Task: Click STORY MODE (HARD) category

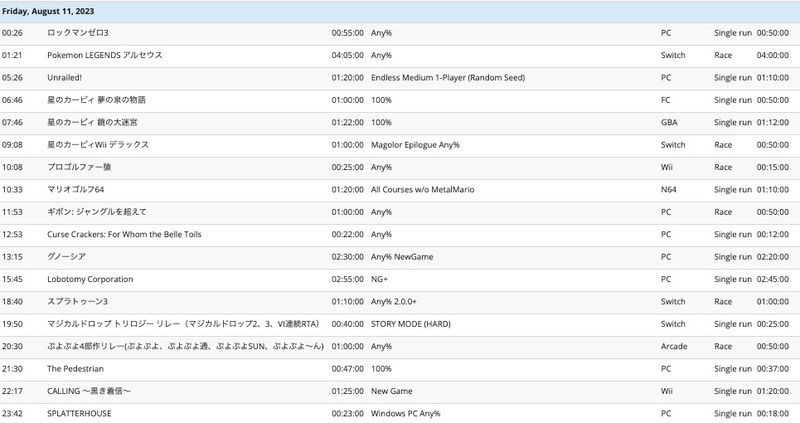Action: [x=411, y=324]
